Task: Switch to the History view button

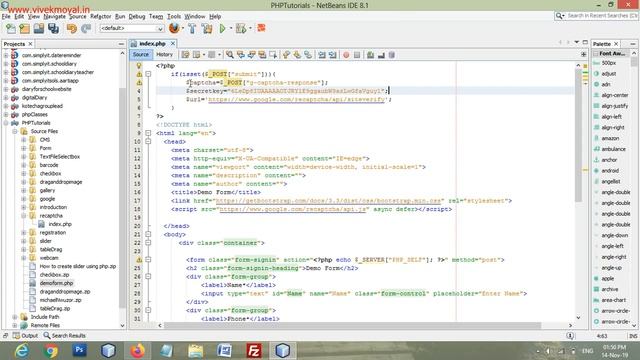Action: click(164, 54)
